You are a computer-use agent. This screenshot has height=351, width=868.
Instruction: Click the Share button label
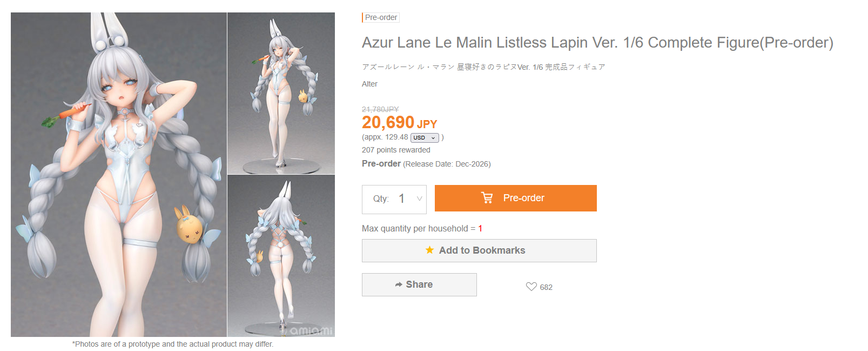419,284
